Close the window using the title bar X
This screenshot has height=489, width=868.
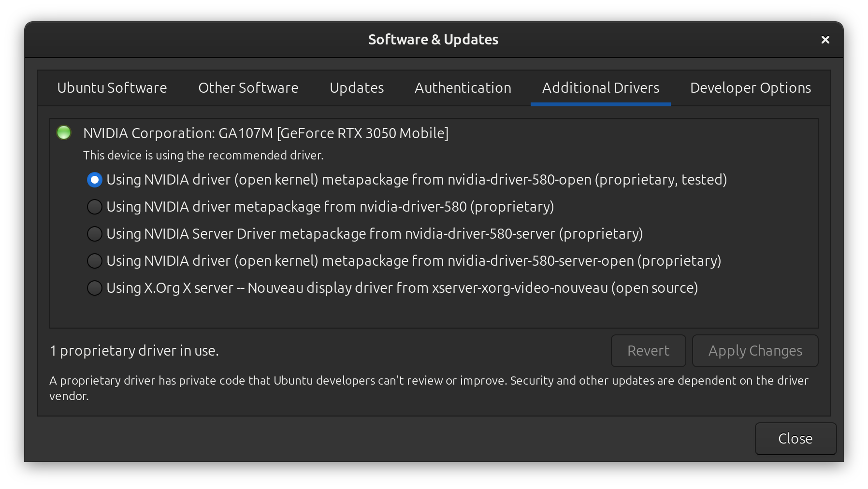(825, 40)
